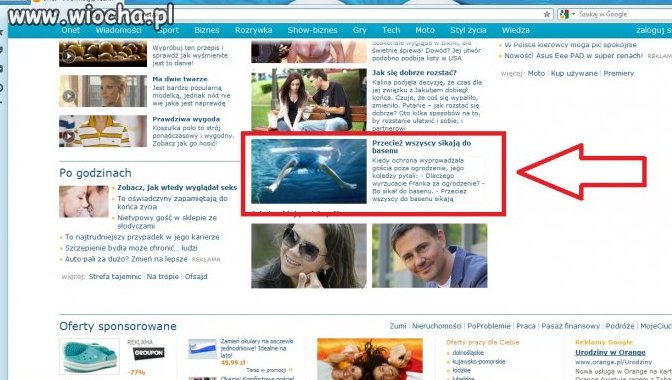
Task: Open Auto pali za dużo? Zmień na lepsze
Action: (126, 259)
